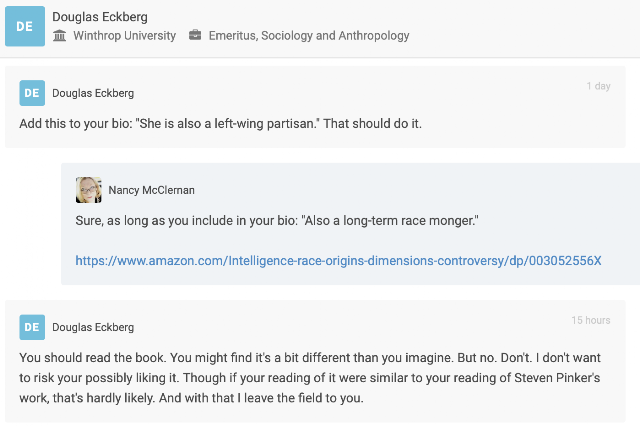
Task: Click the university building icon
Action: pyautogui.click(x=59, y=36)
